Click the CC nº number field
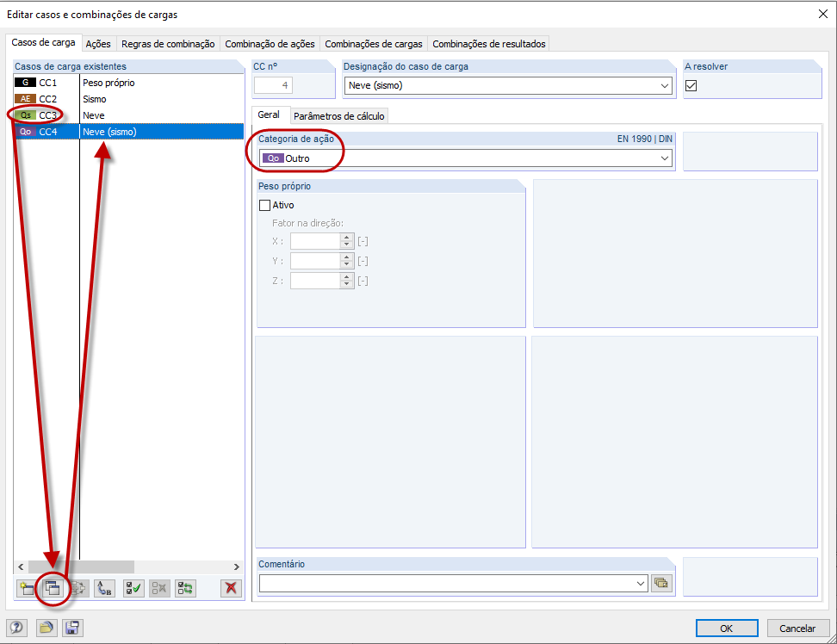The width and height of the screenshot is (837, 644). 273,85
